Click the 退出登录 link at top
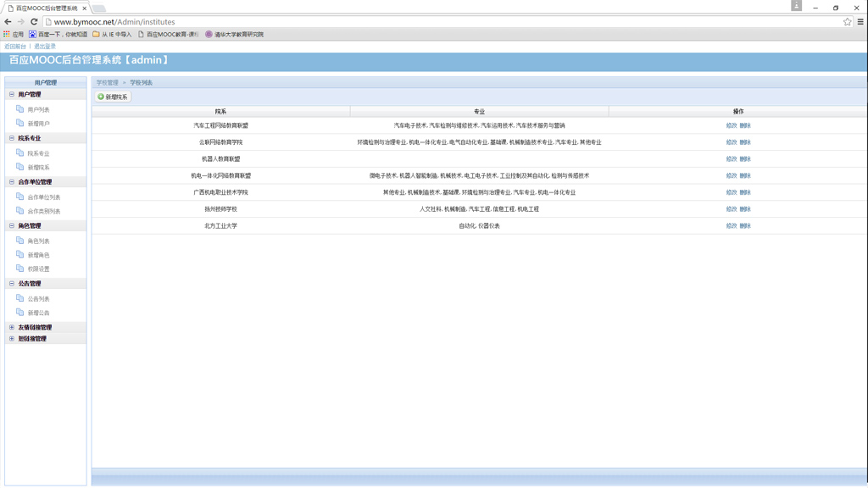 point(45,47)
